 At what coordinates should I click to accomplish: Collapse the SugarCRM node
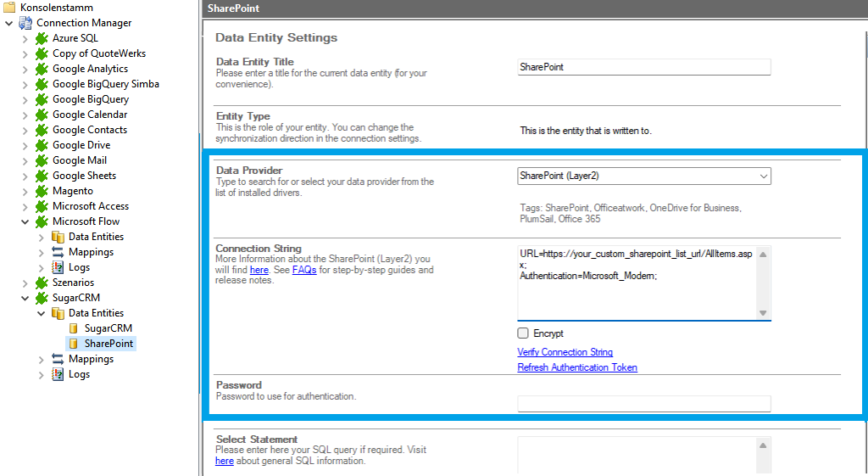point(25,298)
